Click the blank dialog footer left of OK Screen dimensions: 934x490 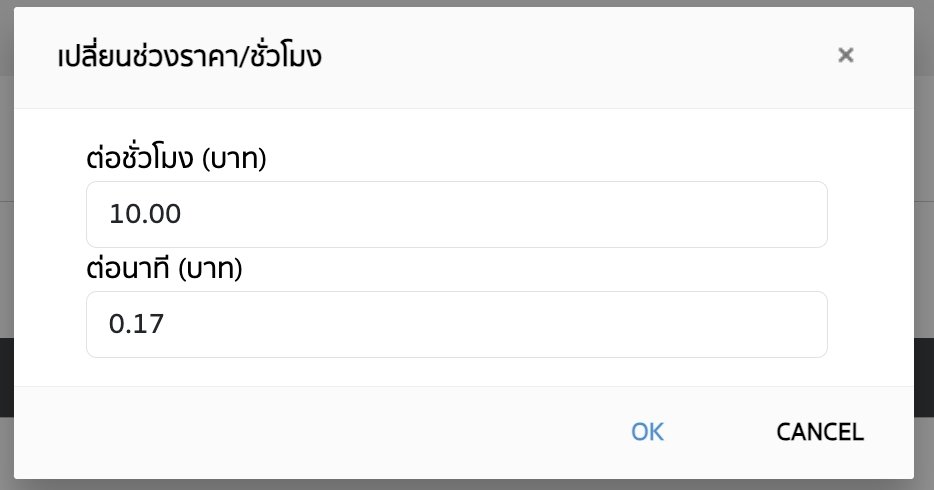tap(298, 432)
